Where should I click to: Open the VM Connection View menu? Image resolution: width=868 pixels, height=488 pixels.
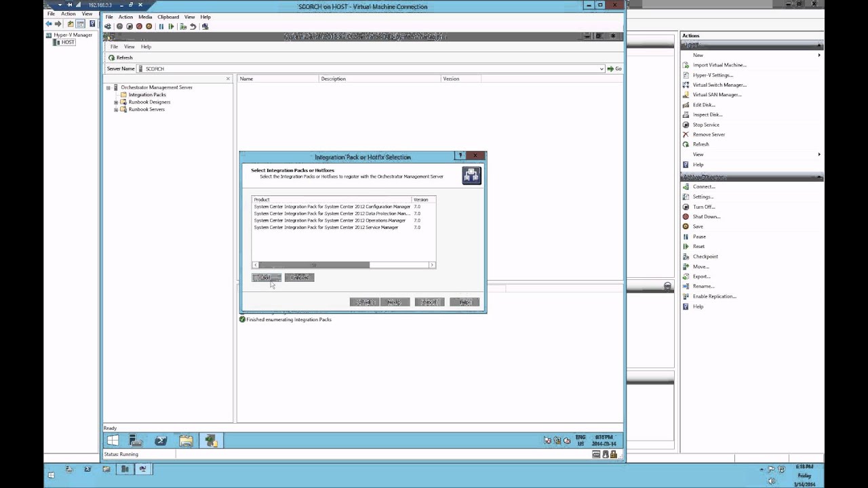189,17
